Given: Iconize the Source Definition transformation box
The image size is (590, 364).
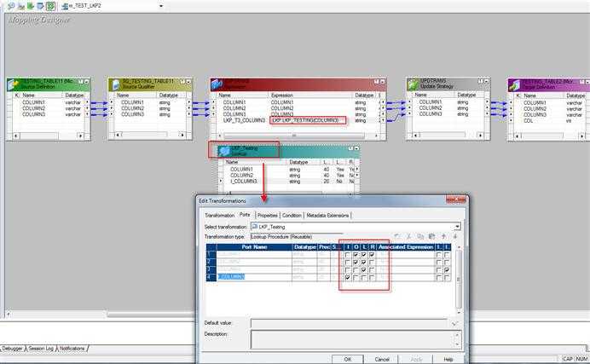Looking at the screenshot, I should (x=87, y=82).
